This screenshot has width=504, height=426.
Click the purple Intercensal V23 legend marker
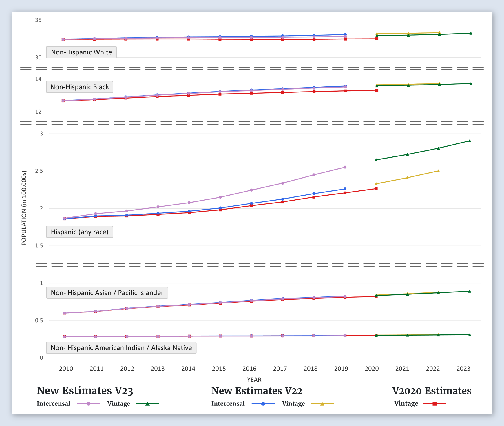(89, 404)
